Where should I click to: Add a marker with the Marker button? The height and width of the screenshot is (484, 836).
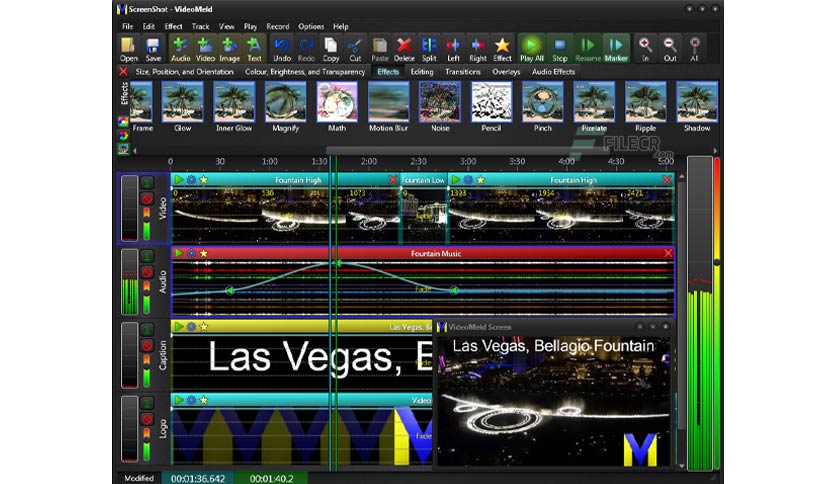616,49
